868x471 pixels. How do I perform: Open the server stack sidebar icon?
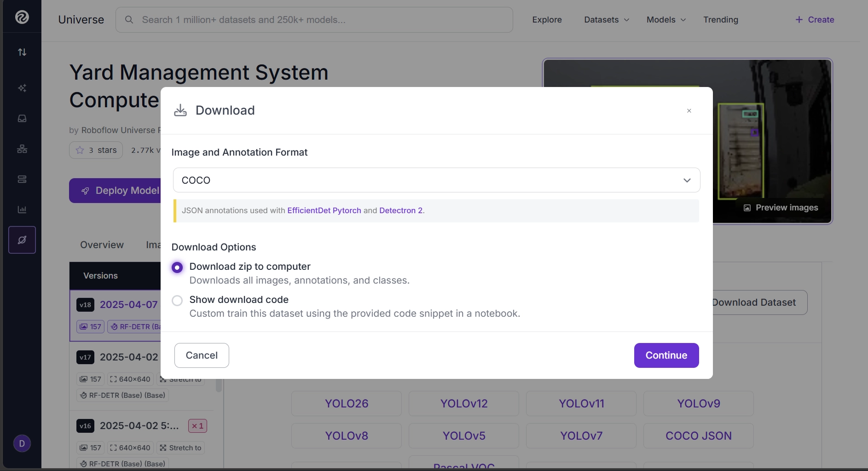[x=22, y=179]
